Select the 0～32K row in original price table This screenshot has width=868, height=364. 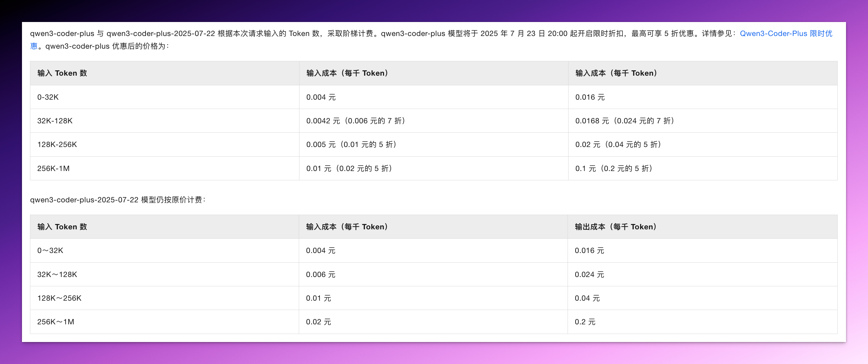tap(51, 250)
